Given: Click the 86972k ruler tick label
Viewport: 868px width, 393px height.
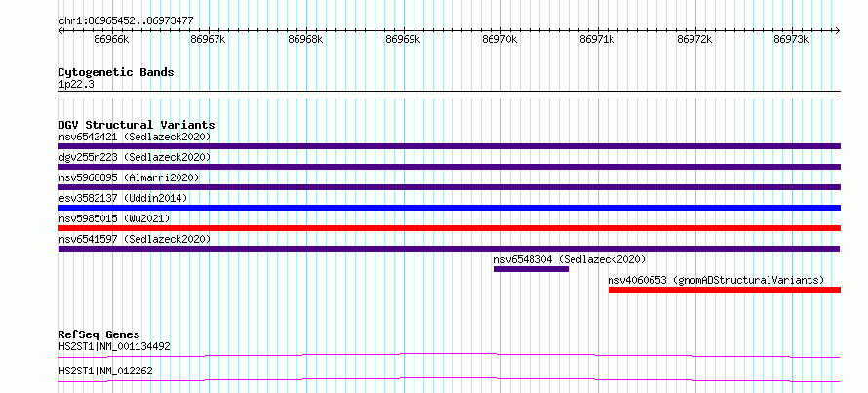Looking at the screenshot, I should tap(694, 40).
